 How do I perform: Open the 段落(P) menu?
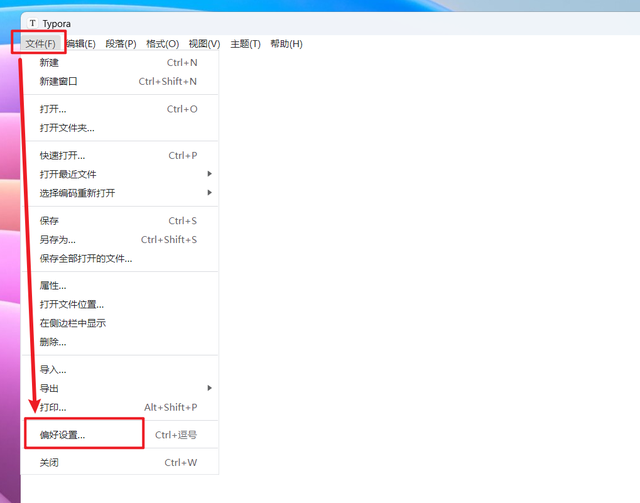(x=121, y=44)
